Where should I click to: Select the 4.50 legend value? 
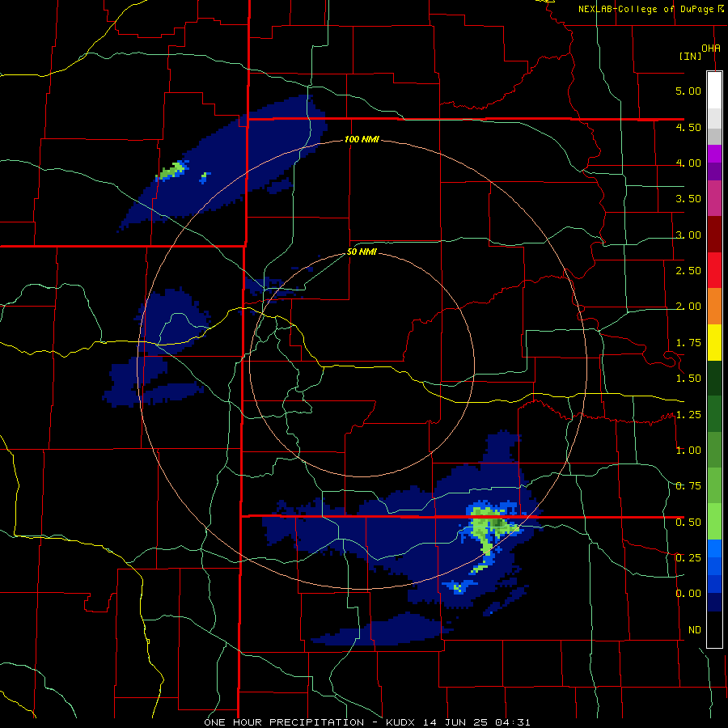[x=688, y=127]
